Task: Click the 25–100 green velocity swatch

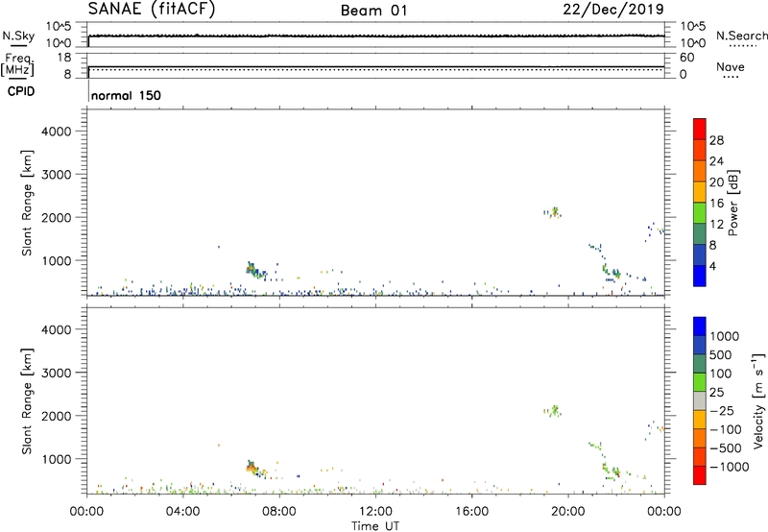Action: click(x=700, y=382)
